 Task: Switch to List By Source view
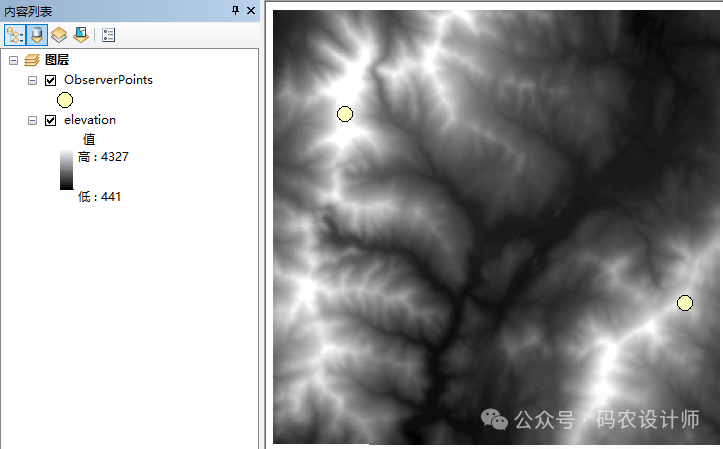37,35
